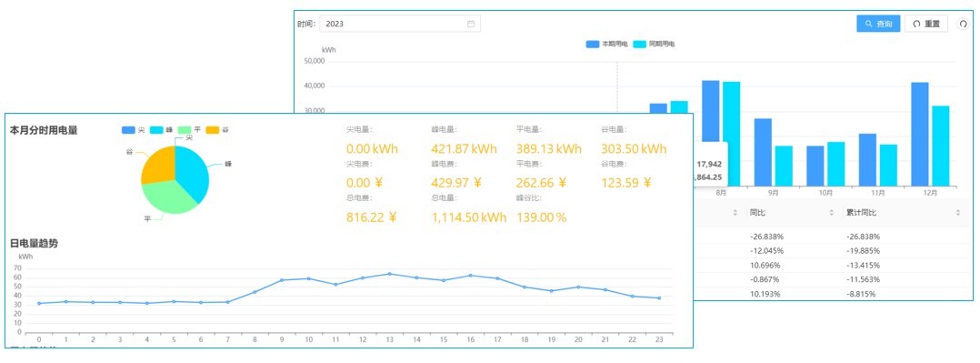
Task: Click the blue 本期用电 bar for 12月
Action: 920,134
